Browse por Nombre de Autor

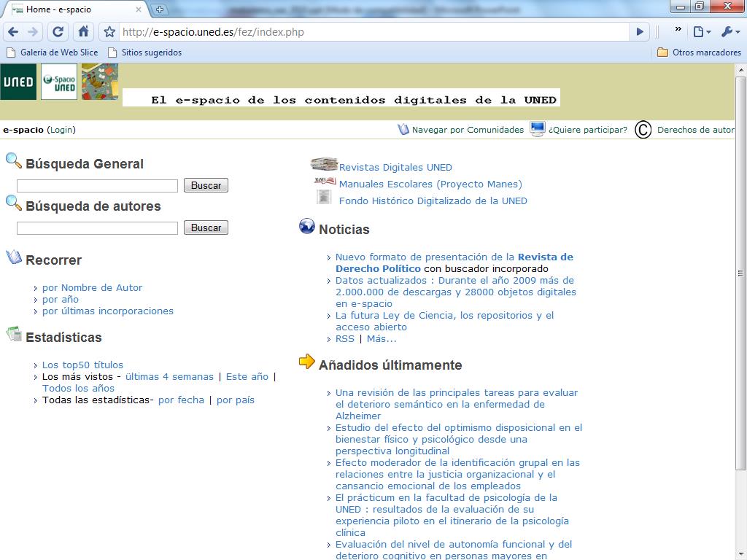tap(92, 287)
